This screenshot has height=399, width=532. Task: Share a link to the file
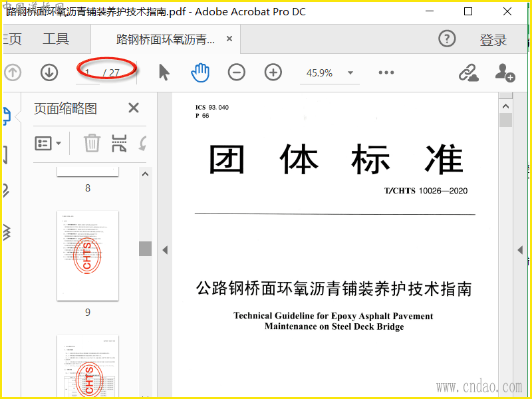coord(469,72)
